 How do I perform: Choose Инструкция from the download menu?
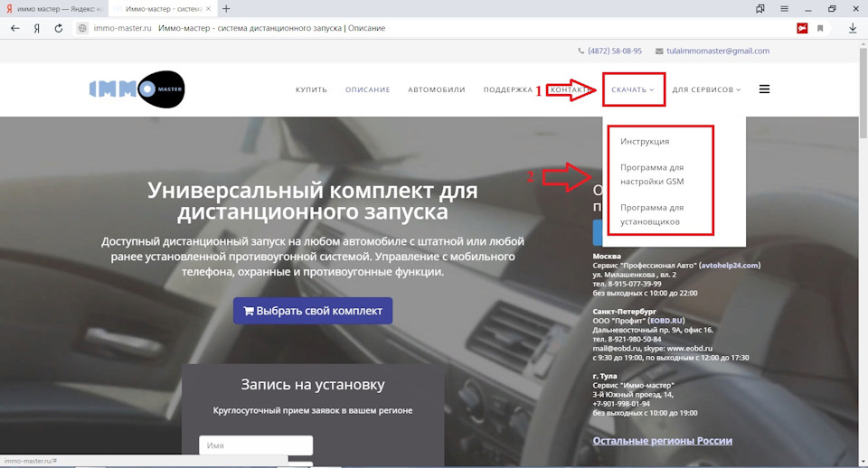(x=645, y=142)
